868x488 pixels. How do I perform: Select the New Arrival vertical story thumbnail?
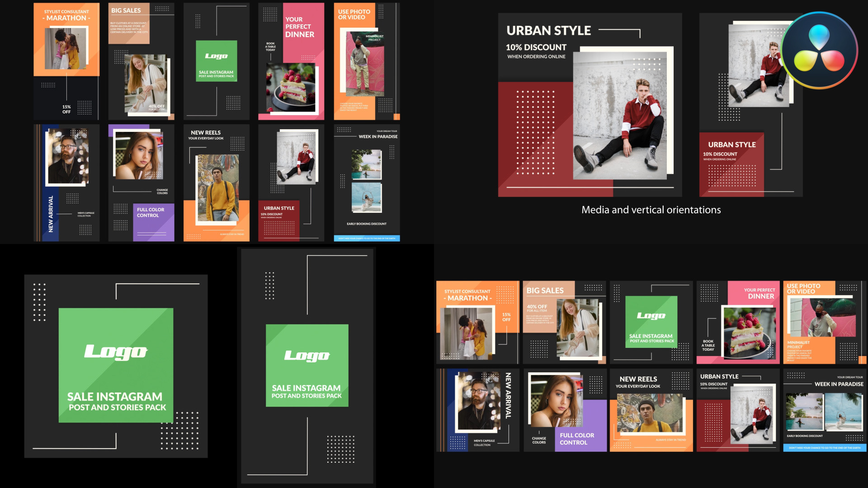tap(66, 183)
